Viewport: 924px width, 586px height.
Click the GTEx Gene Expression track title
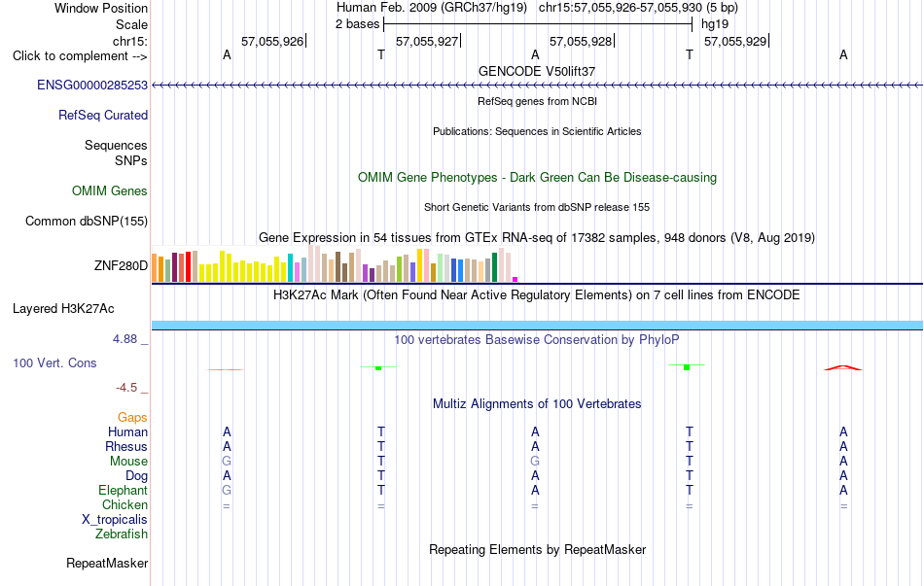[537, 237]
